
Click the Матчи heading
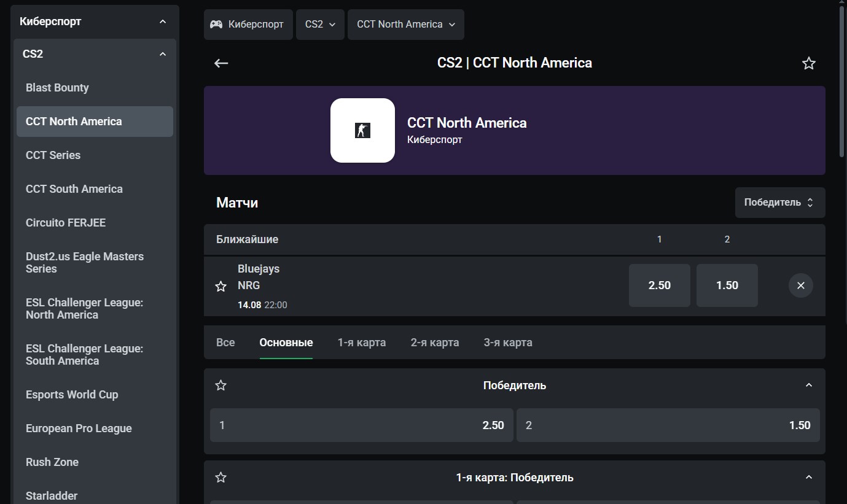click(x=237, y=203)
